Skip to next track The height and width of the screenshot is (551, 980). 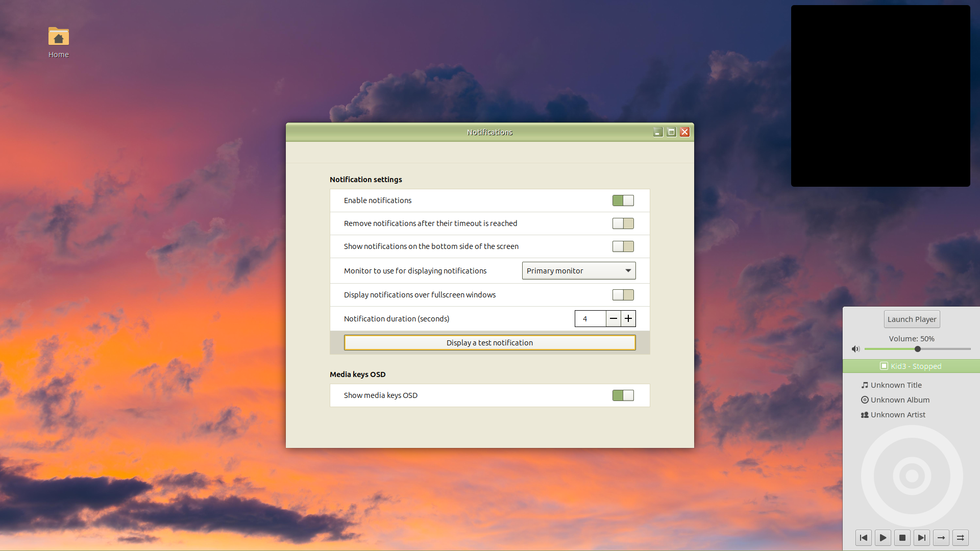[922, 538]
